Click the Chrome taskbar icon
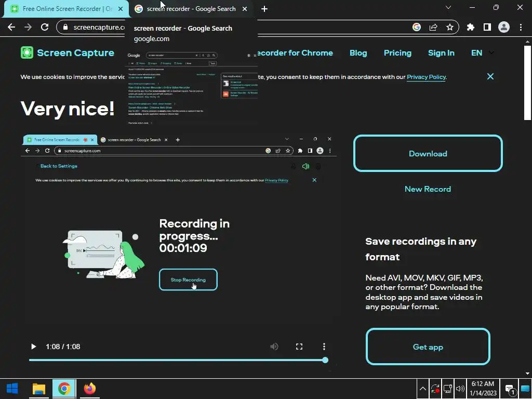 tap(64, 389)
